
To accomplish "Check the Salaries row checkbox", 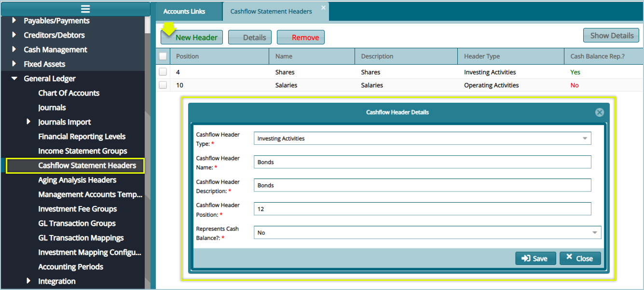I will [163, 85].
